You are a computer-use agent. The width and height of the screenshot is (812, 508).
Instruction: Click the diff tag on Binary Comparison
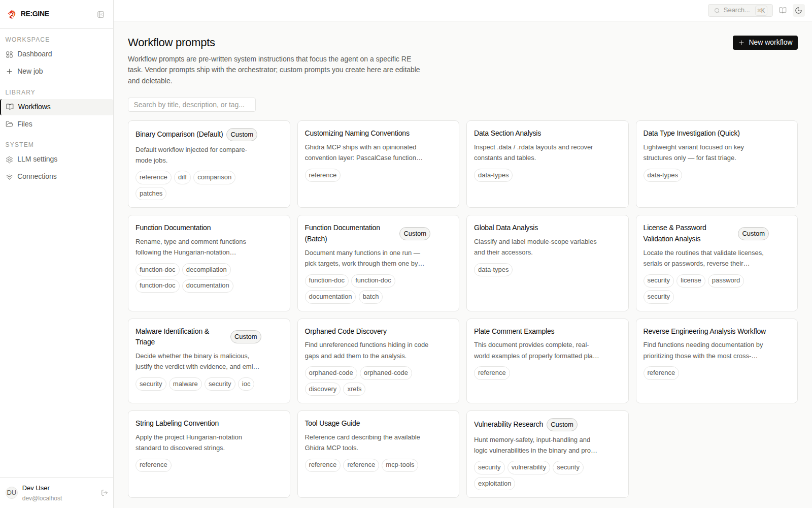pyautogui.click(x=182, y=177)
